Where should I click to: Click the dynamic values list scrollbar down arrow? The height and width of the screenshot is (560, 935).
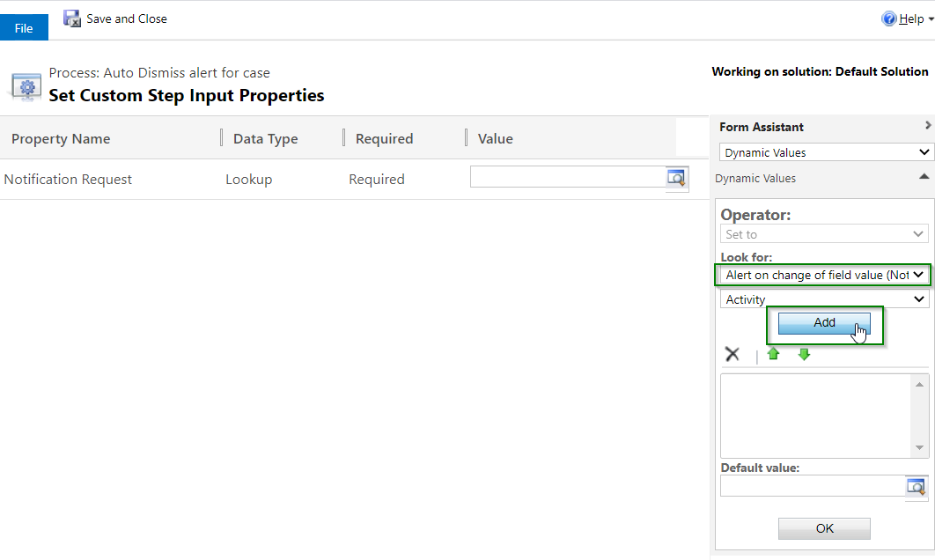point(919,448)
